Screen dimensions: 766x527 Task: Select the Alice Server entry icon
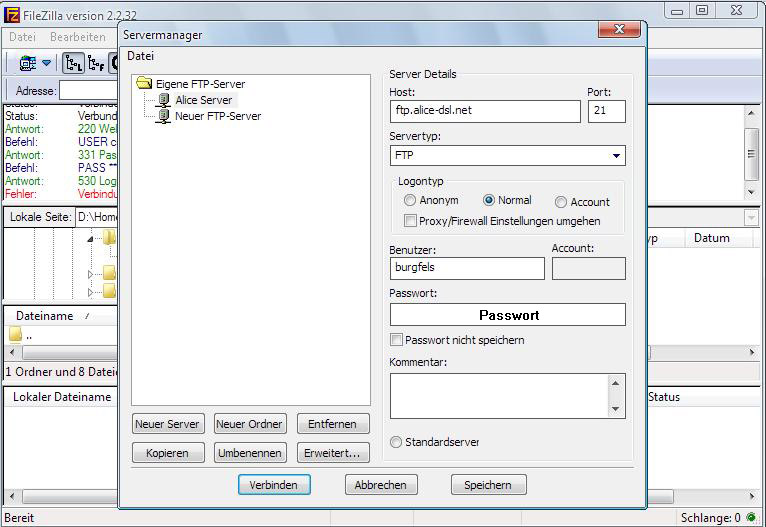[x=164, y=100]
